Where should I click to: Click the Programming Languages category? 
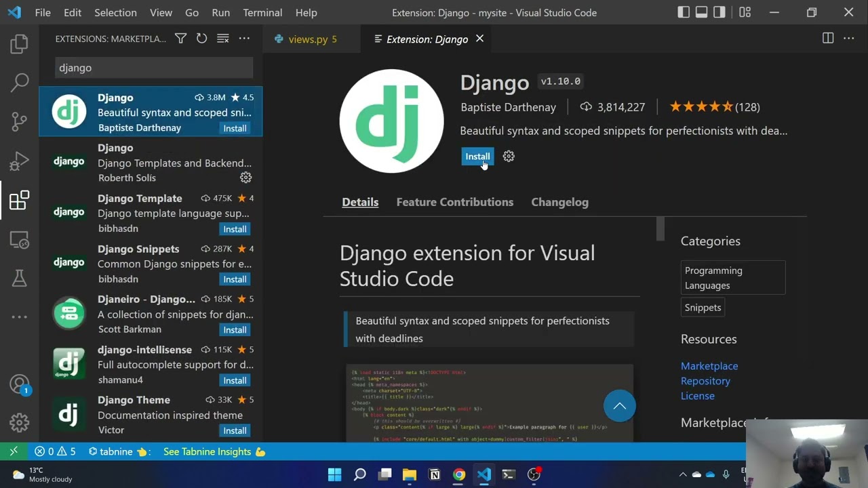(x=733, y=278)
